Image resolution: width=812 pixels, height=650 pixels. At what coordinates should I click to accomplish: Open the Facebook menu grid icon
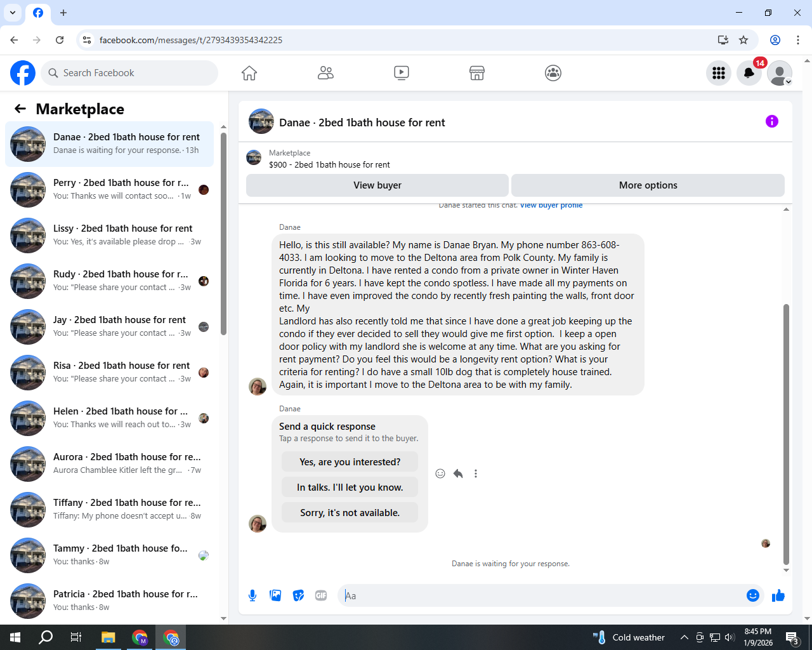[719, 73]
